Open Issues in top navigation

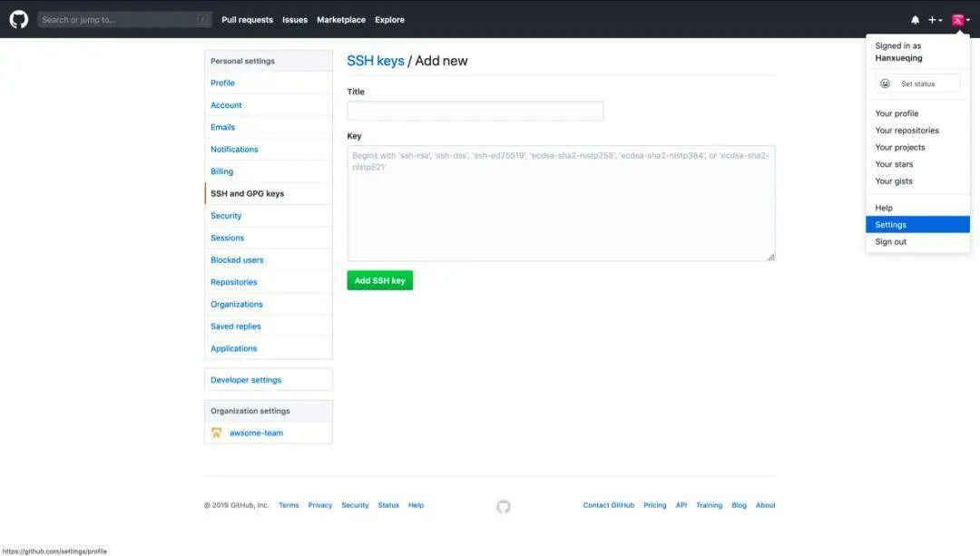[x=294, y=20]
